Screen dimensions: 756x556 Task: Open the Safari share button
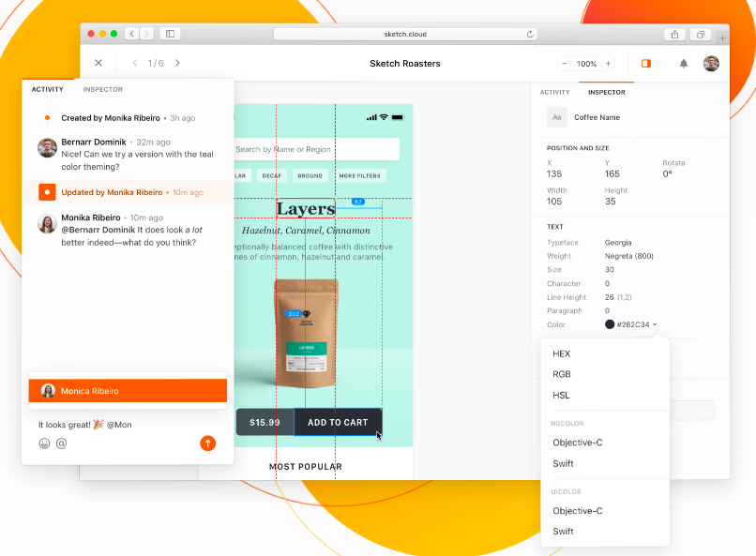click(674, 34)
